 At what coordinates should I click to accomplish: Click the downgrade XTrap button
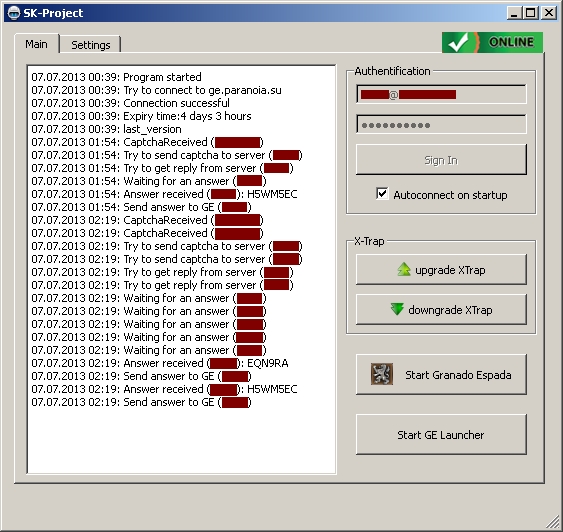(x=441, y=309)
